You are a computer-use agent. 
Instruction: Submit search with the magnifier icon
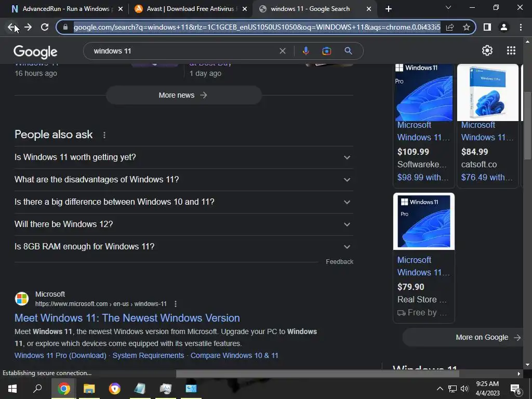point(348,51)
